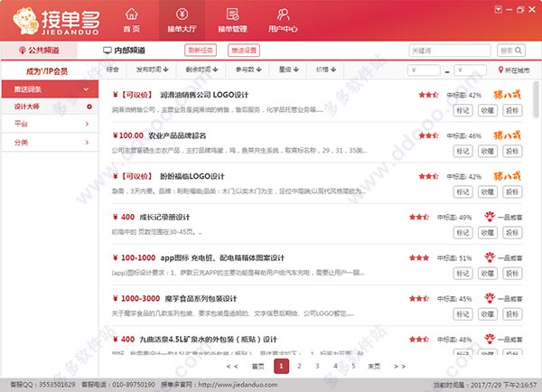This screenshot has height=392, width=542.
Task: Focus the 关键词 search field
Action: (450, 51)
